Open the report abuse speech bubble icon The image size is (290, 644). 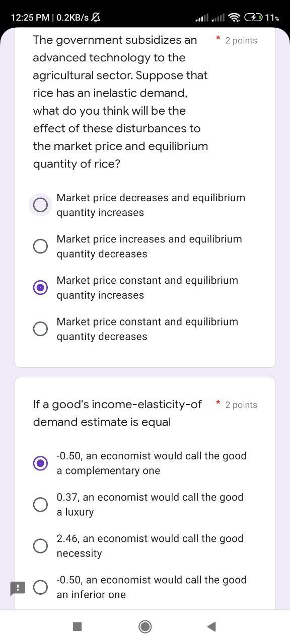[18, 588]
